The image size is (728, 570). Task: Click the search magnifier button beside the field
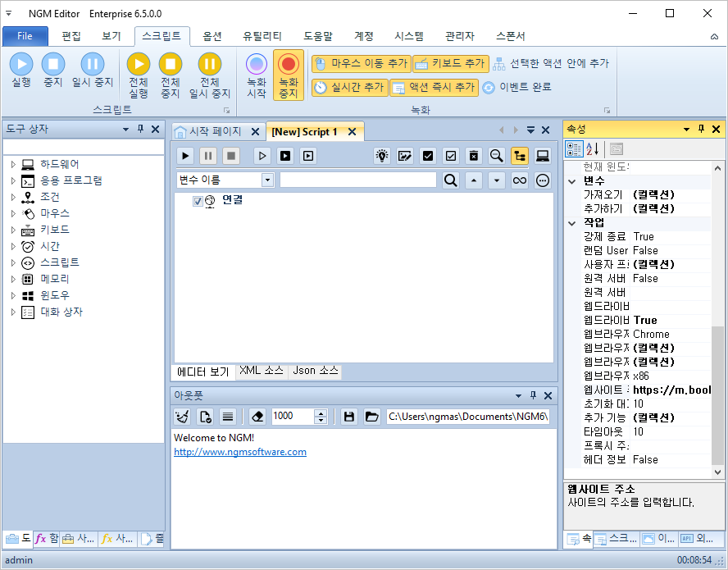click(450, 180)
